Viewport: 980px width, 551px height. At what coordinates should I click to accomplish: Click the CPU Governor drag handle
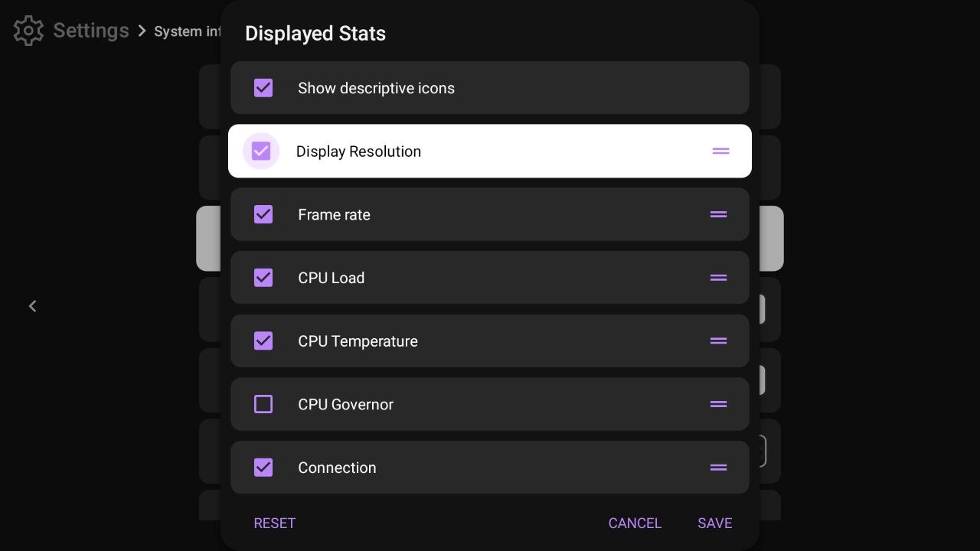pyautogui.click(x=718, y=404)
